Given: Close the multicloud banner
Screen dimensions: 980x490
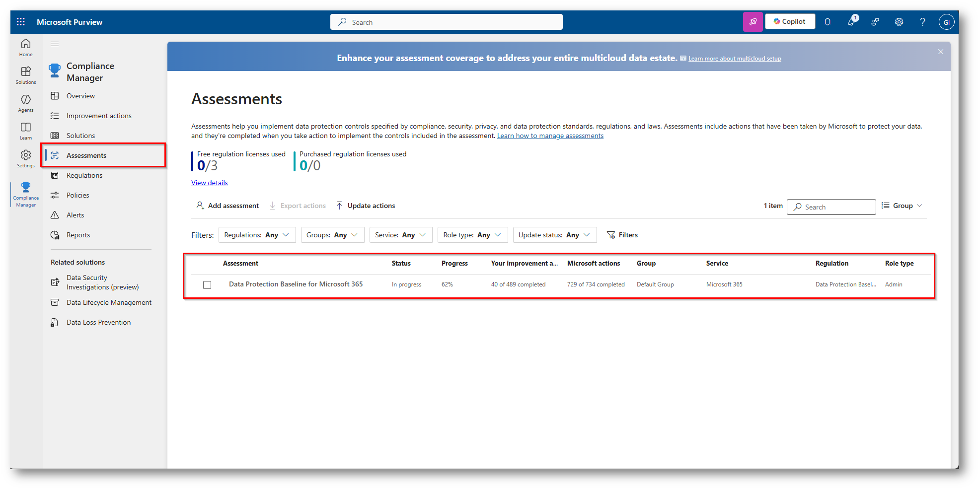Looking at the screenshot, I should (x=941, y=52).
